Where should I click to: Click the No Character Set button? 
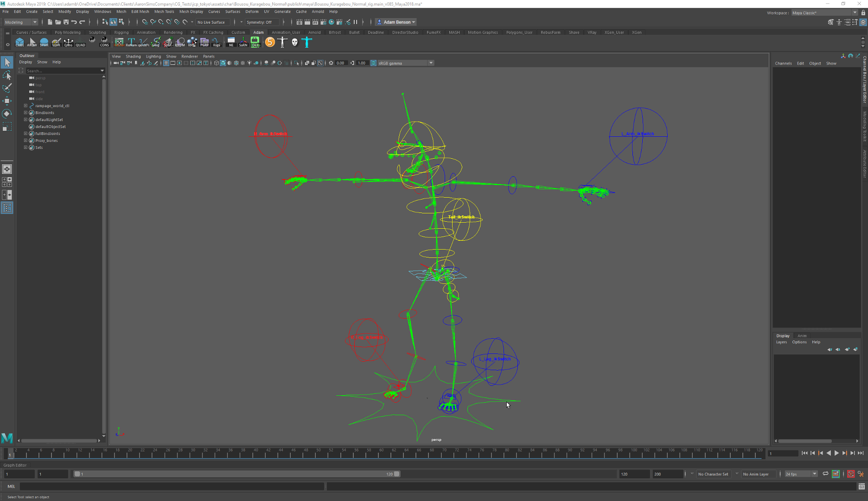tap(713, 474)
